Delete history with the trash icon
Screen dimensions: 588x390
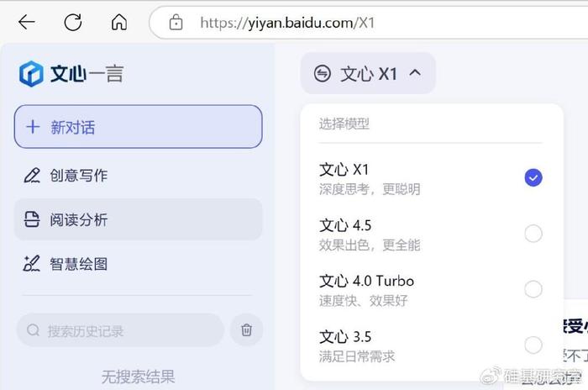[246, 330]
